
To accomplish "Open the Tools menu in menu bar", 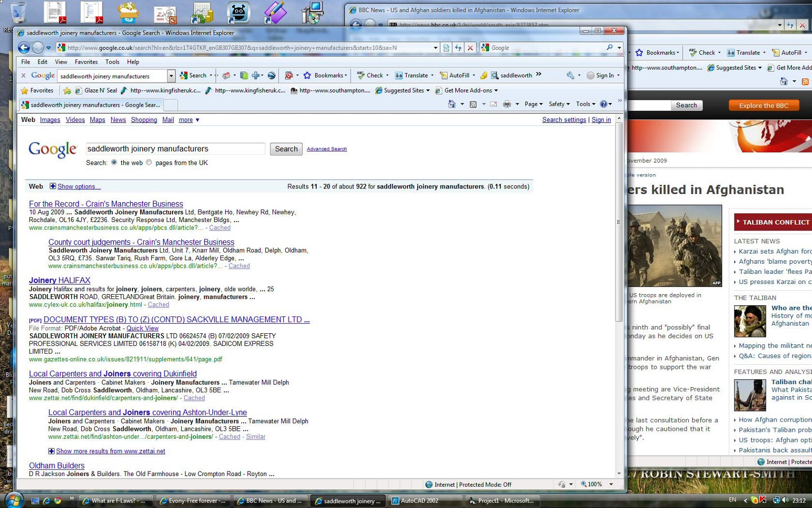I will coord(112,62).
